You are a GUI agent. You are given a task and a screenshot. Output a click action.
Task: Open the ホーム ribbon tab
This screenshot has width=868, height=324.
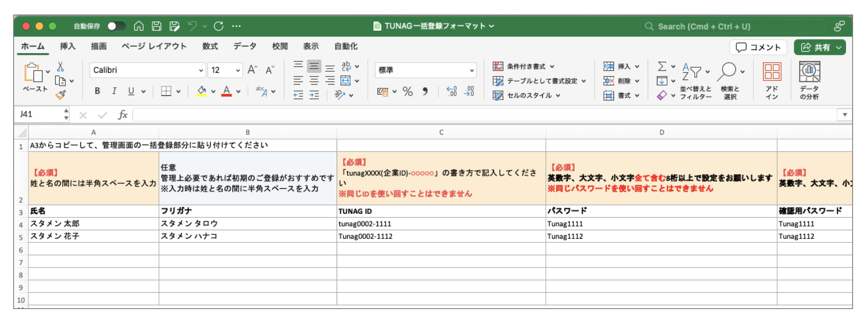pos(33,46)
